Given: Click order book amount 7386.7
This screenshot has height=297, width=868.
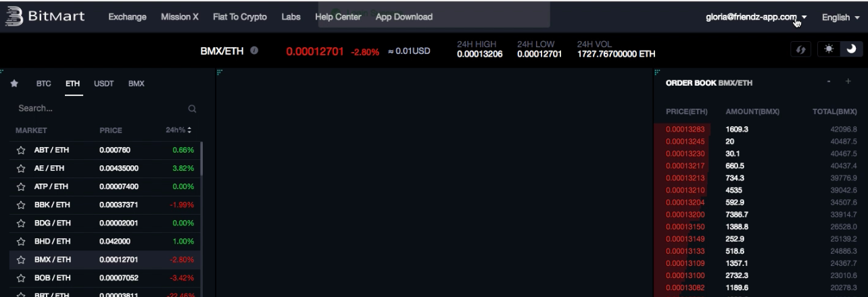Looking at the screenshot, I should (x=737, y=215).
